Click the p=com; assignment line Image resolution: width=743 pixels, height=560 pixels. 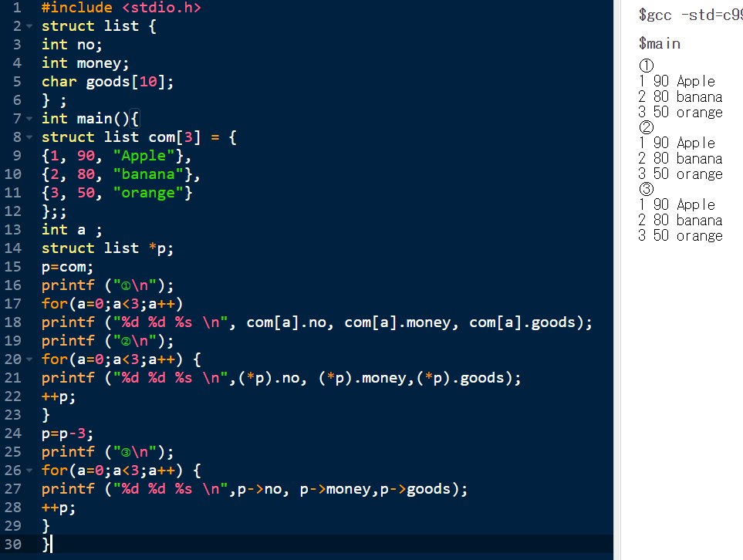pos(67,267)
